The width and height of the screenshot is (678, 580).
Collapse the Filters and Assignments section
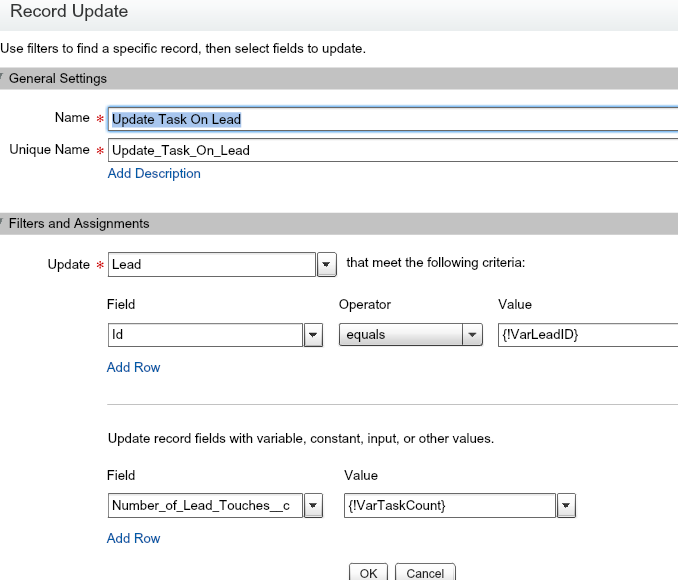(x=3, y=224)
